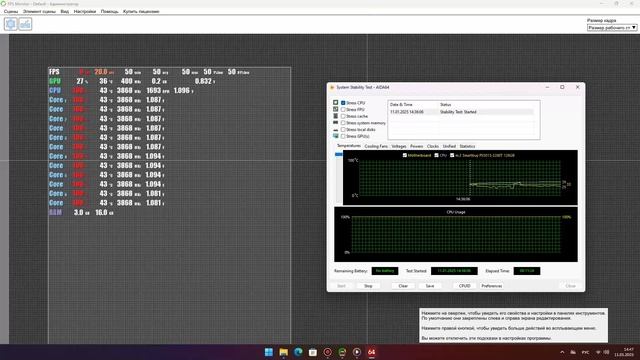Viewport: 640px width, 360px height.
Task: Enable the Stress system memory checkbox
Action: tap(343, 123)
